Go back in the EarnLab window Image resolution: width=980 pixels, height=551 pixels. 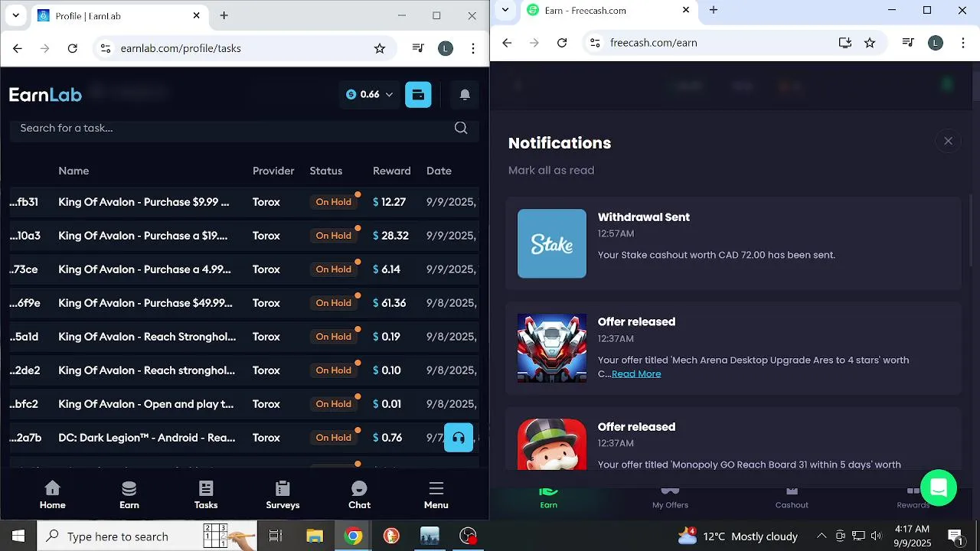coord(18,48)
